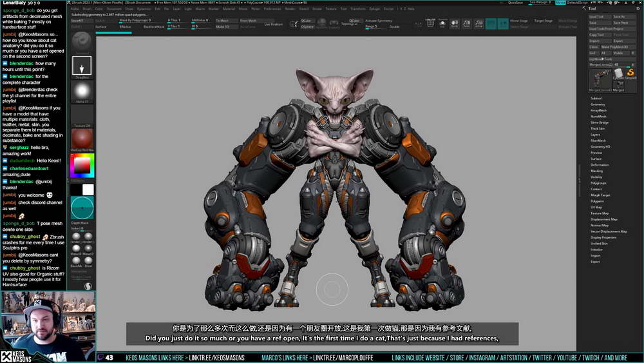Click the GoZ button
This screenshot has width=644, height=363.
[594, 53]
